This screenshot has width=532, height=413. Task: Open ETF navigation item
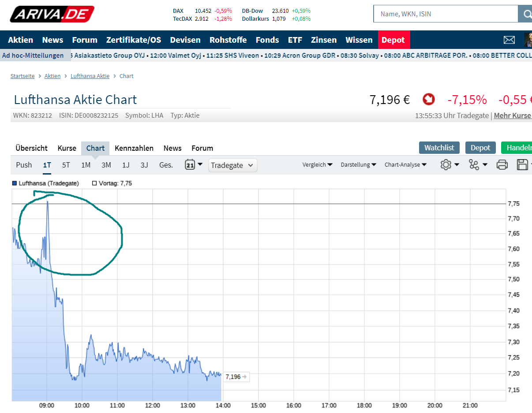click(295, 40)
